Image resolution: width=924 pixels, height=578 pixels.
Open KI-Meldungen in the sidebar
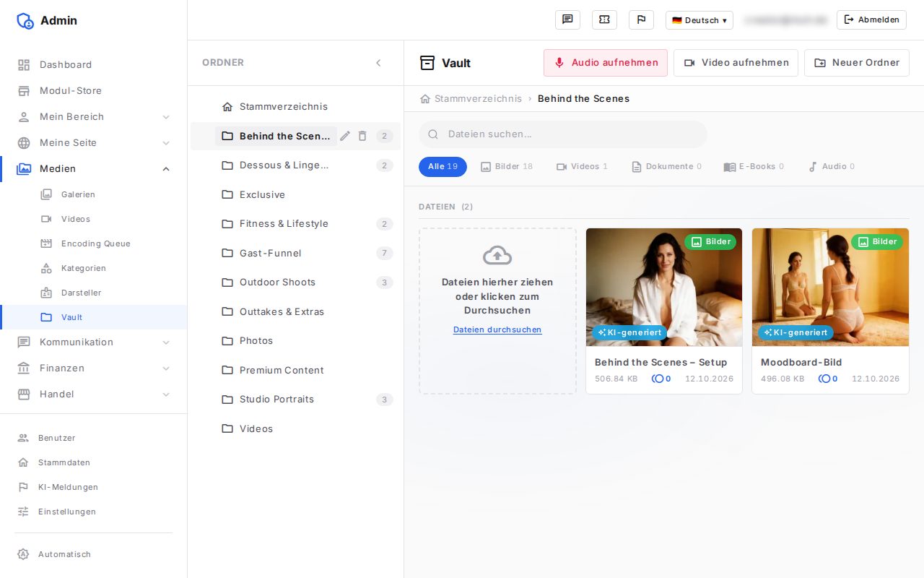[x=94, y=487]
